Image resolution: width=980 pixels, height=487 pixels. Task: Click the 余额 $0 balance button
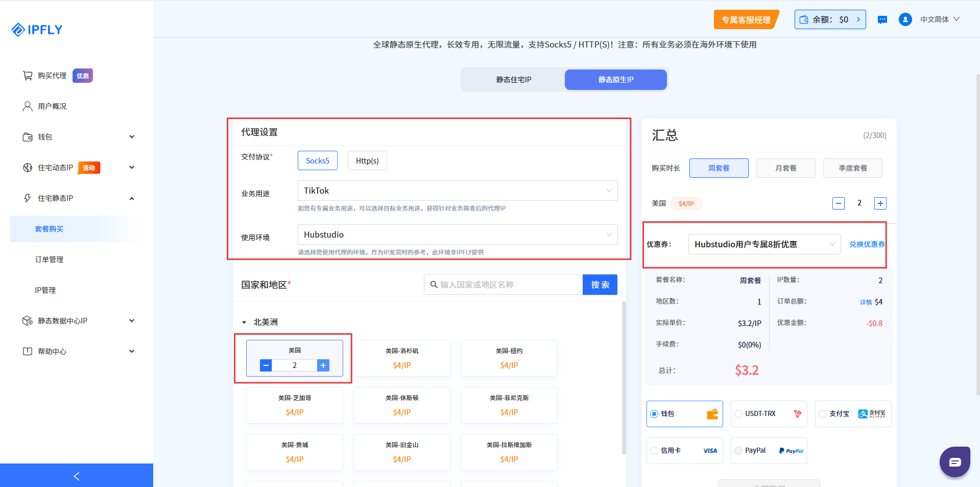(x=830, y=19)
